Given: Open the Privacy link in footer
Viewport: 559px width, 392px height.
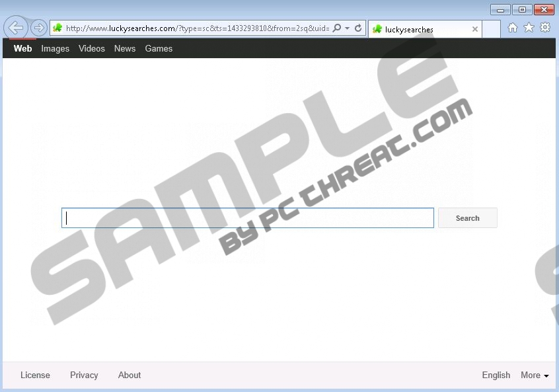Looking at the screenshot, I should click(x=84, y=375).
